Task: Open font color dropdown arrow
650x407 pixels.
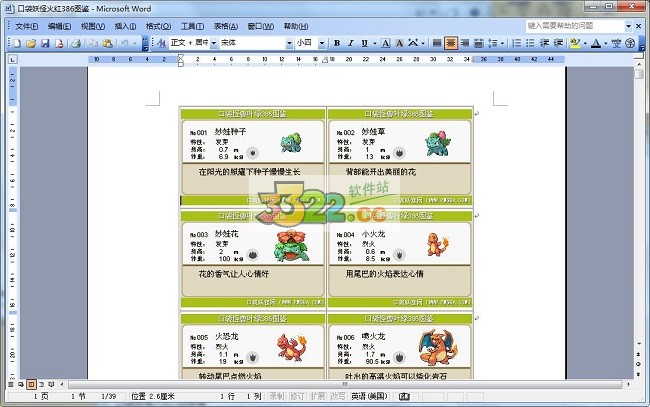Action: (606, 43)
